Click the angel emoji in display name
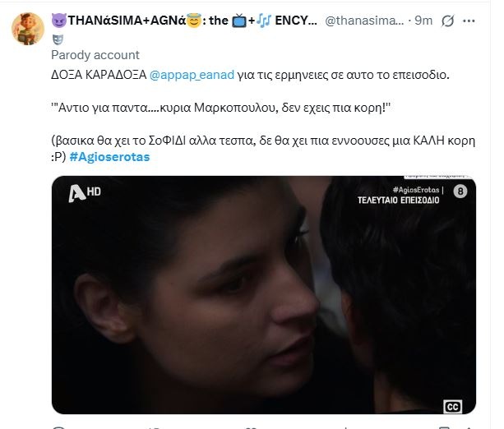 click(194, 21)
